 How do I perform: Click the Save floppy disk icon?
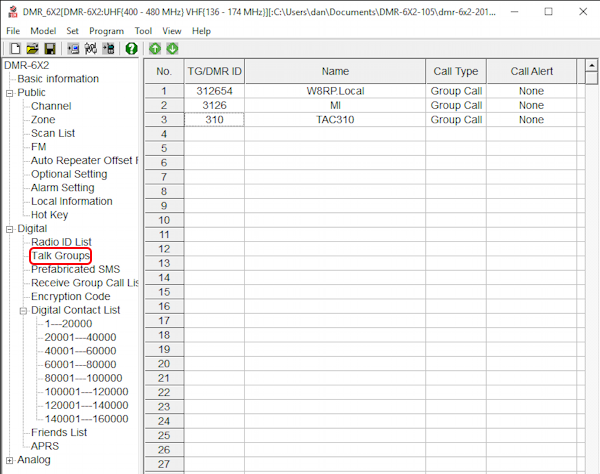pyautogui.click(x=48, y=48)
